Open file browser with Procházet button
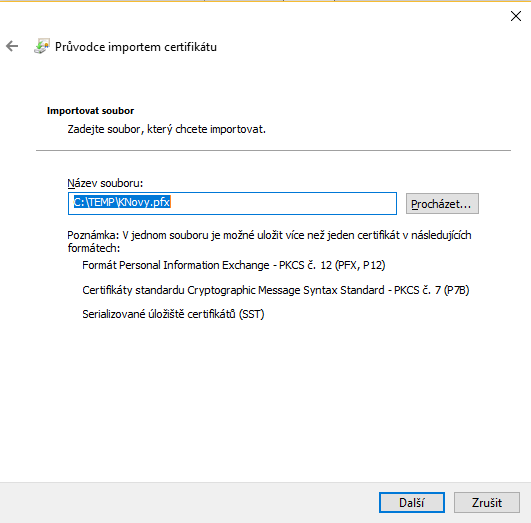 click(x=442, y=204)
